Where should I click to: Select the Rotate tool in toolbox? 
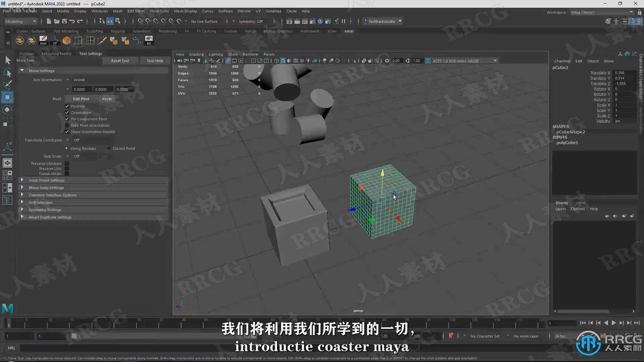click(7, 110)
